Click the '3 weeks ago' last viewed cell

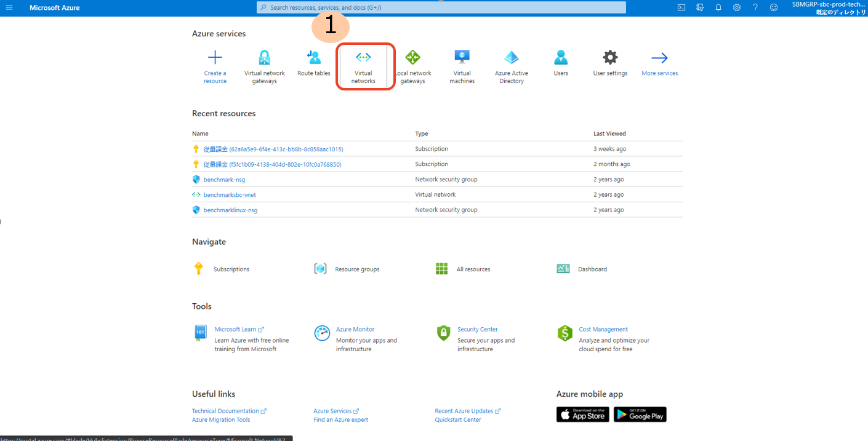coord(609,149)
